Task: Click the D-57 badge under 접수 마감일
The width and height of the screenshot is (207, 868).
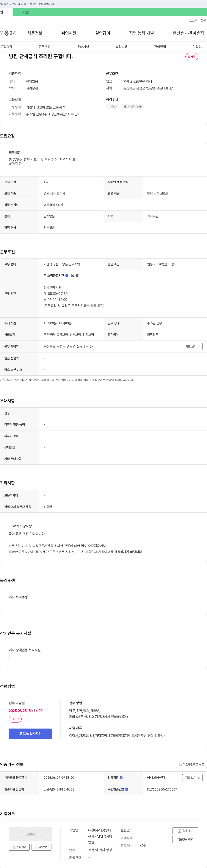Action: (x=15, y=719)
